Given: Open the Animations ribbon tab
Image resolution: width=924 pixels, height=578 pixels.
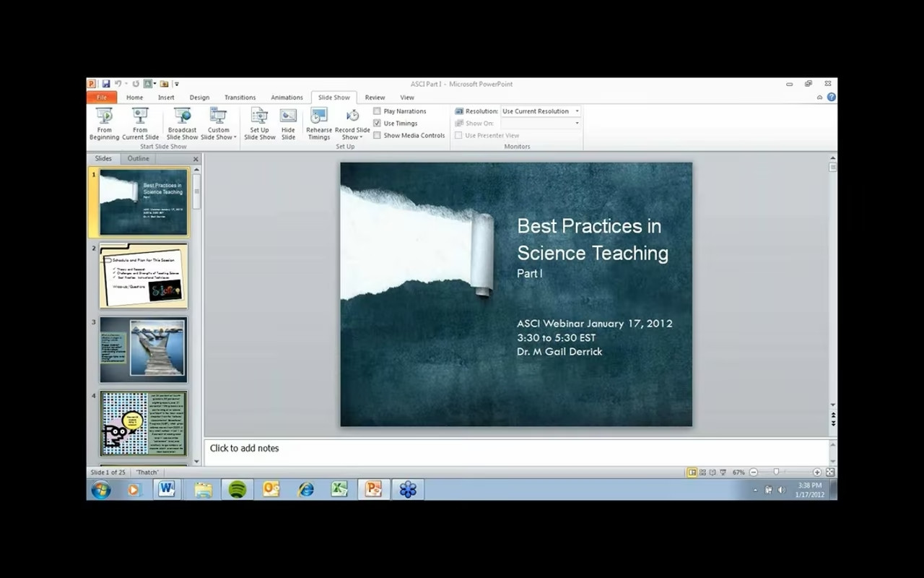Looking at the screenshot, I should pos(287,98).
